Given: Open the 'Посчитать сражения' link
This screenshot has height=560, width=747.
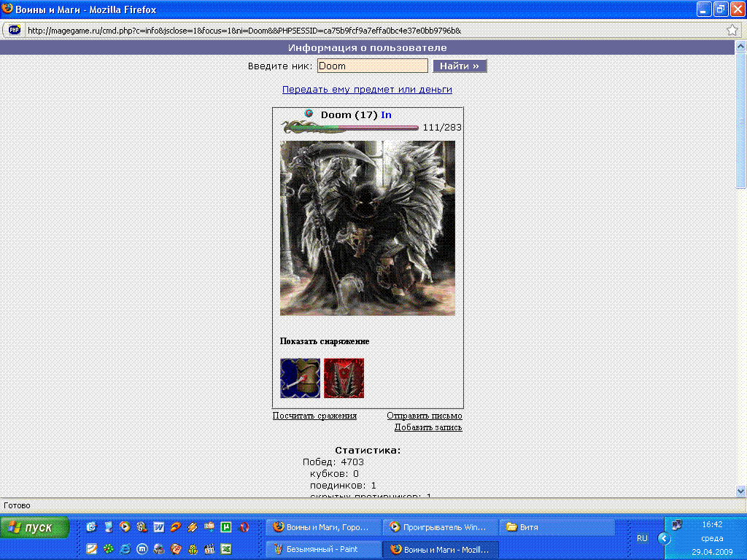Looking at the screenshot, I should (314, 415).
